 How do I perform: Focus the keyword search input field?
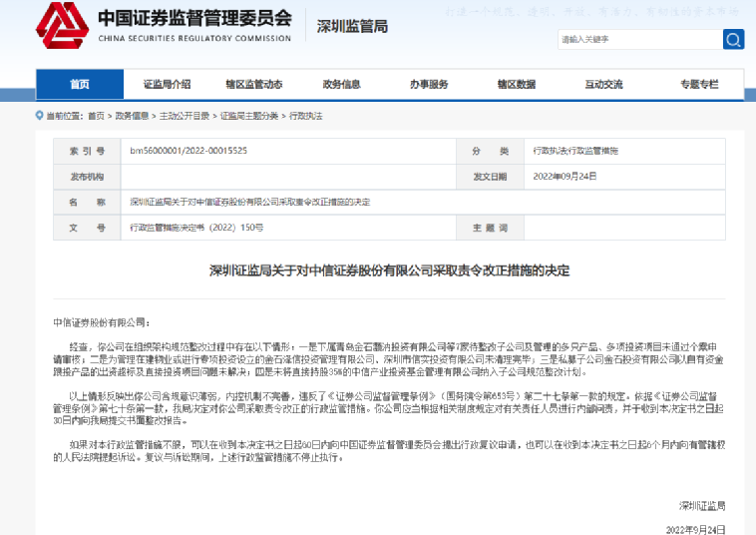pyautogui.click(x=640, y=40)
